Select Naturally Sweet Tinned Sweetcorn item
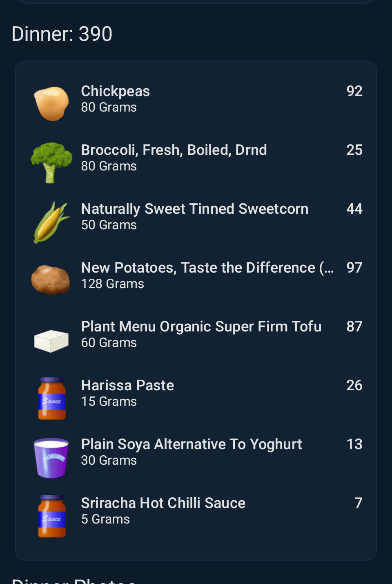Image resolution: width=392 pixels, height=584 pixels. tap(195, 209)
